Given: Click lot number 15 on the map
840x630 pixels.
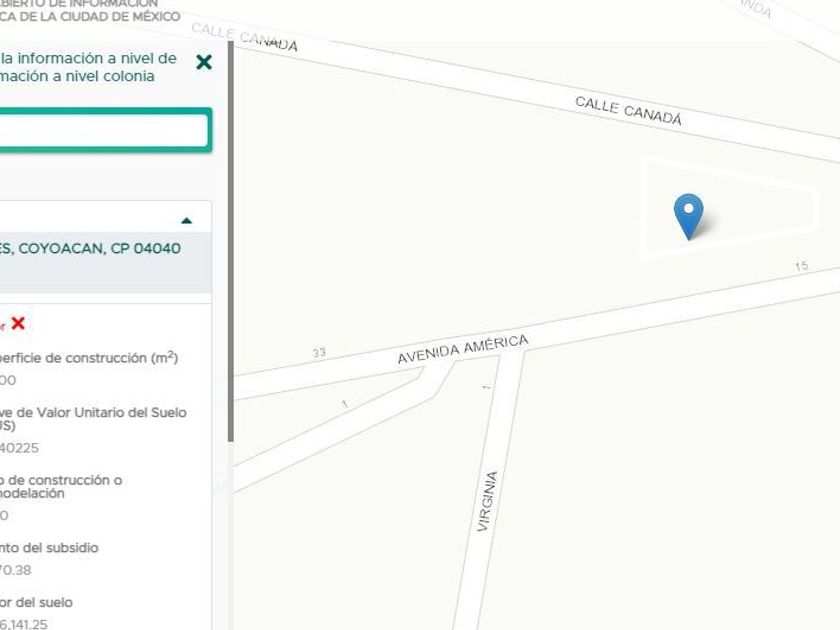Looking at the screenshot, I should tap(801, 266).
